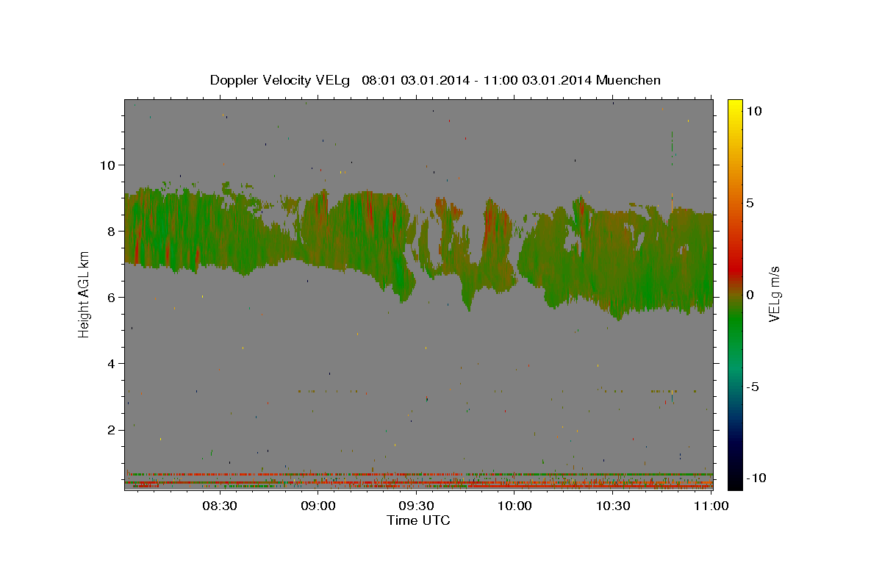Click the height axis tick label 6
Image resolution: width=882 pixels, height=588 pixels.
(111, 297)
